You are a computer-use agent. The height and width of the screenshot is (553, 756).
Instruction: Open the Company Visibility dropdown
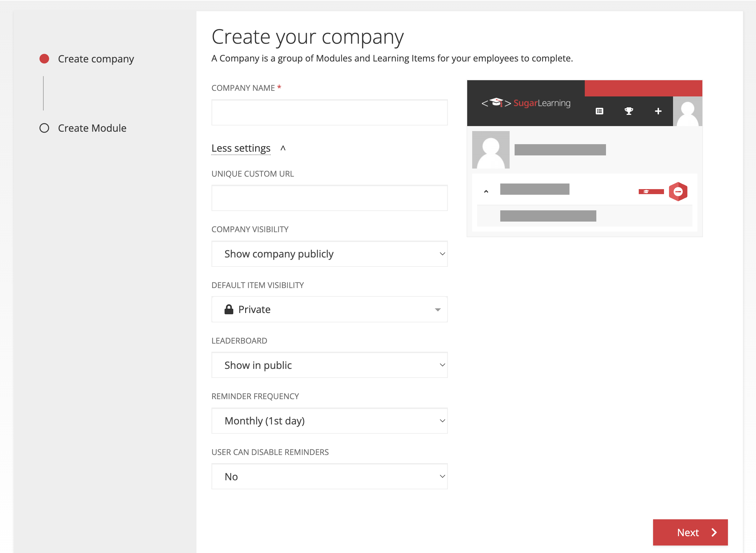tap(329, 254)
